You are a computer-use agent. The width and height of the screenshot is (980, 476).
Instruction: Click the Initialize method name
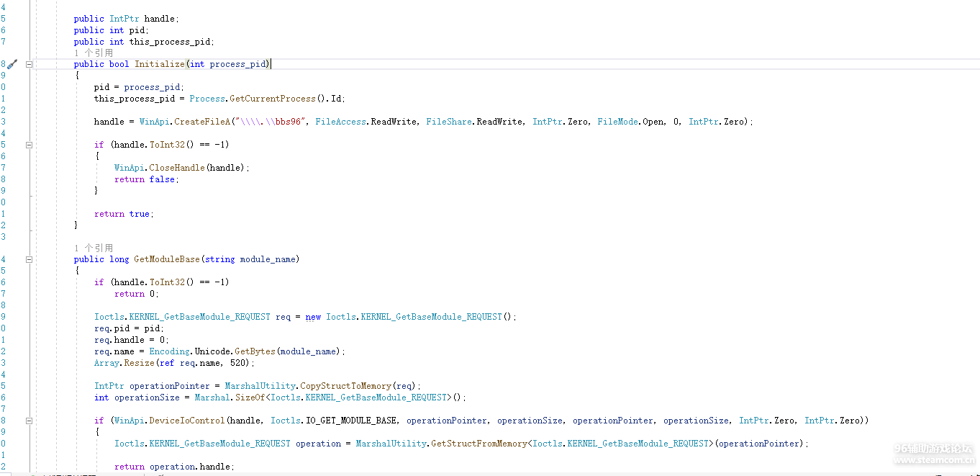[x=160, y=64]
